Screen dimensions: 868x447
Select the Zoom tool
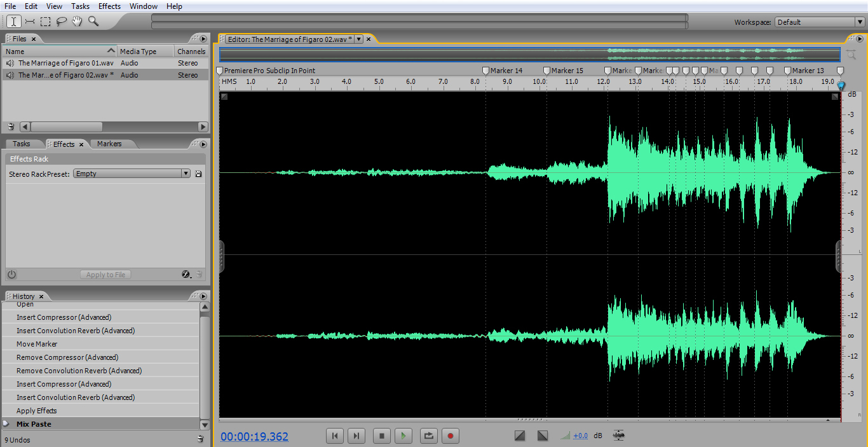point(92,21)
